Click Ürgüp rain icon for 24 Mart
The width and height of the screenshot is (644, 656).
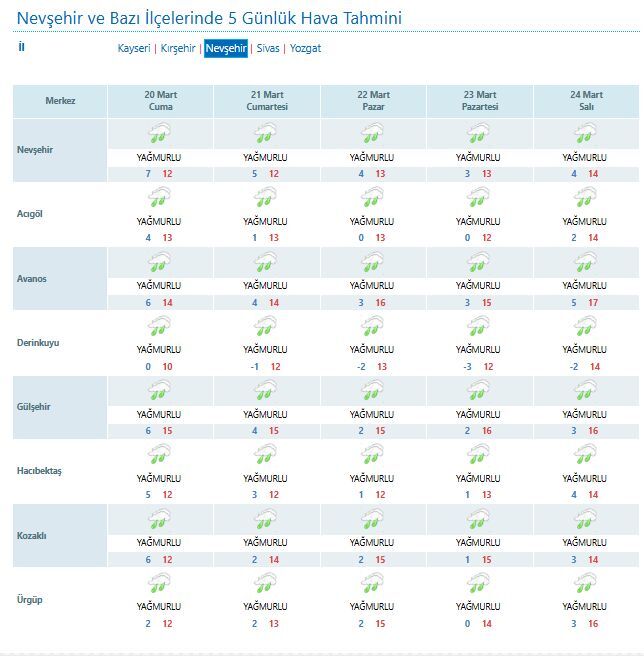585,584
